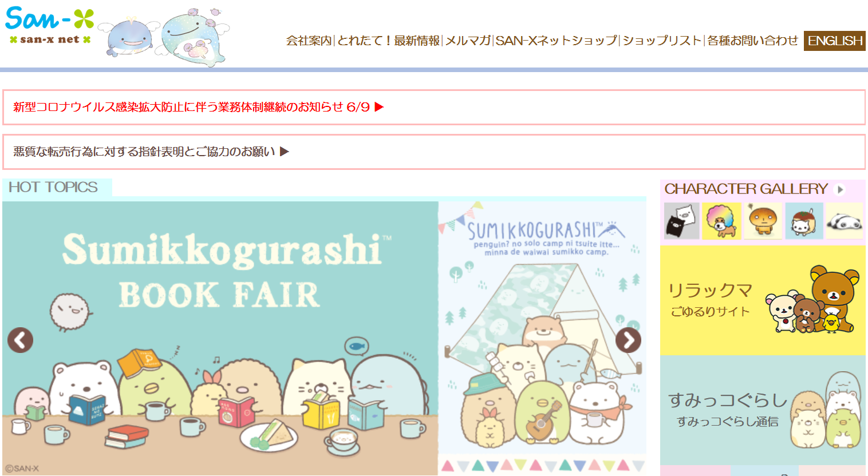Open 会社案内 menu item
Viewport: 868px width, 476px height.
(x=309, y=41)
